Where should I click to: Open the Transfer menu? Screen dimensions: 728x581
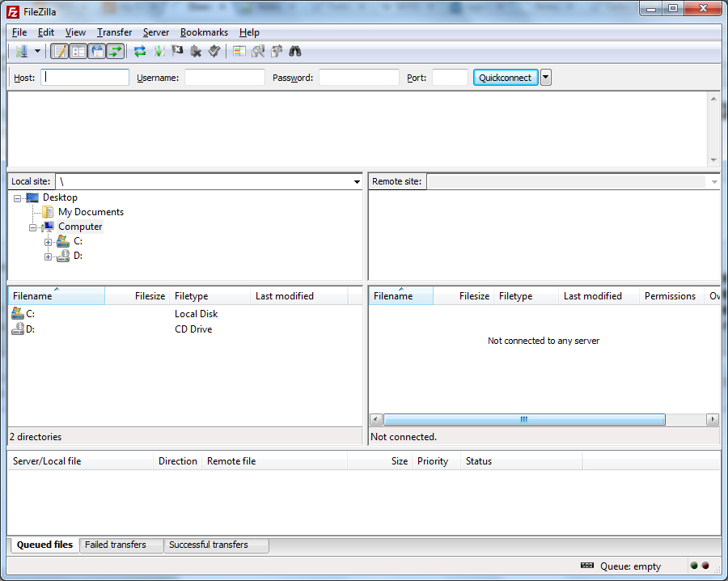pos(114,32)
